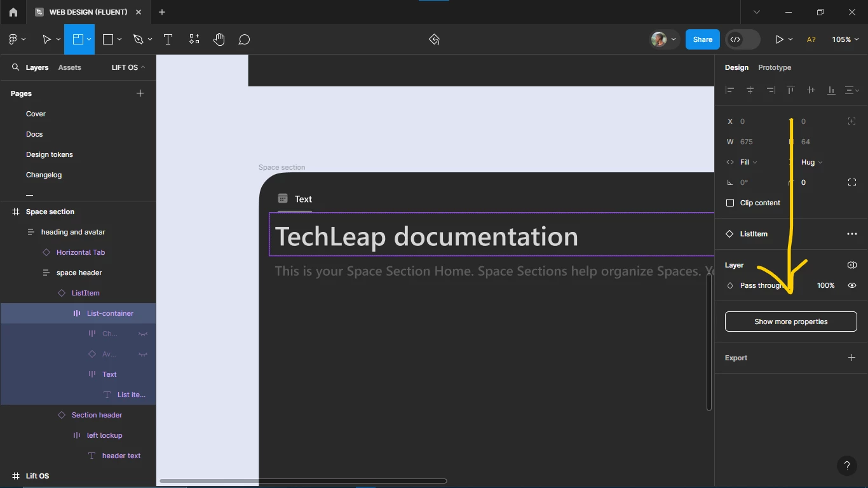The width and height of the screenshot is (868, 488).
Task: Switch to the Assets tab
Action: click(69, 67)
